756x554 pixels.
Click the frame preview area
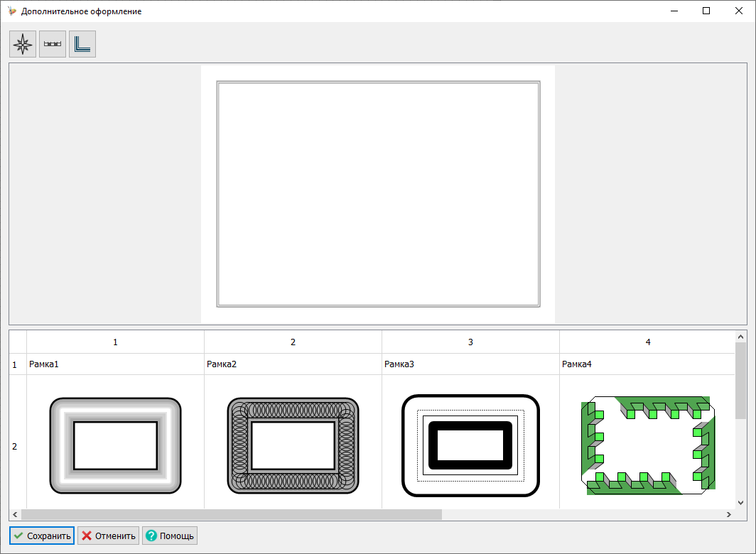[x=378, y=194]
